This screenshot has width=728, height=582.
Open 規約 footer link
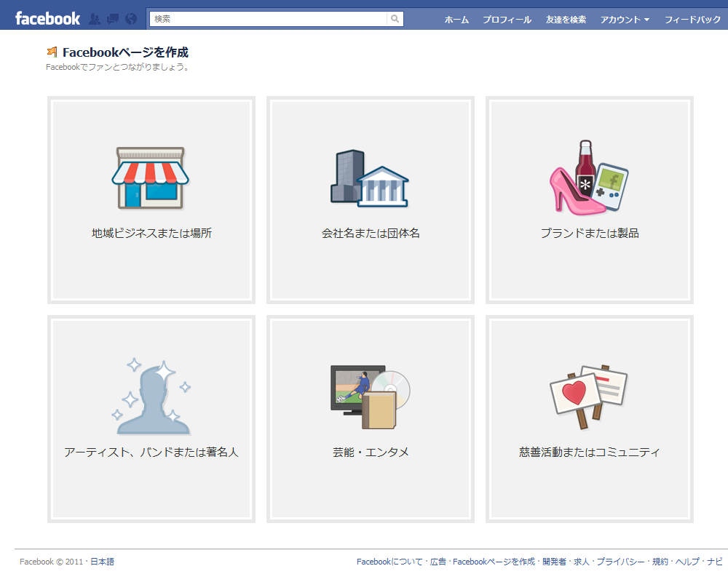(x=660, y=562)
